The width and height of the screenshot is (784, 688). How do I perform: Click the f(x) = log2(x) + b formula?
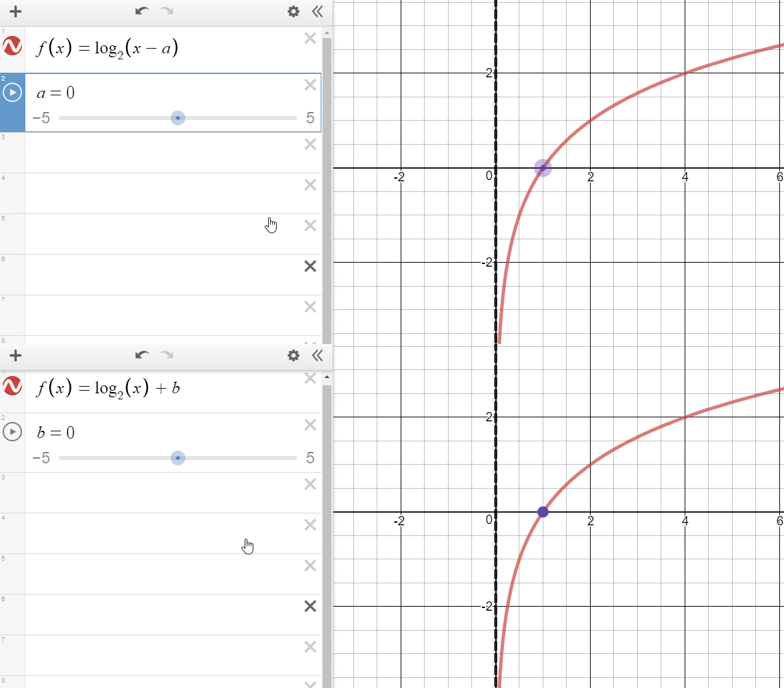click(x=107, y=388)
